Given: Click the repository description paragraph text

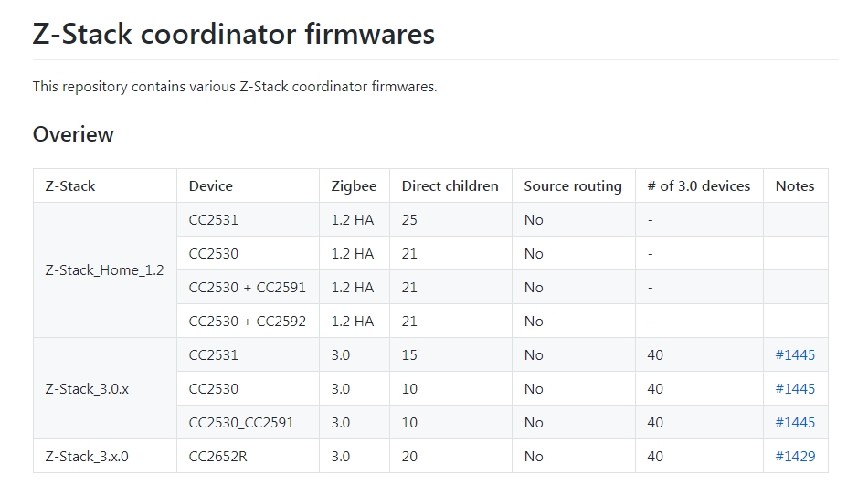Looking at the screenshot, I should coord(235,87).
